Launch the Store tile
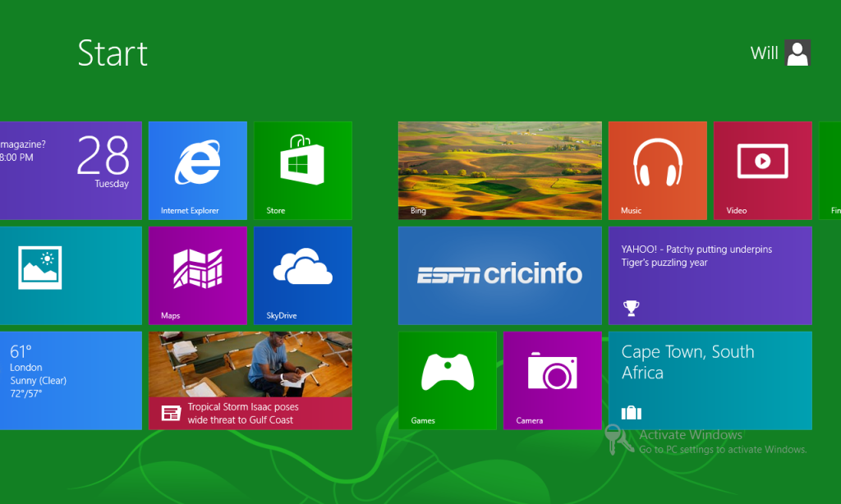The image size is (841, 504). [303, 171]
